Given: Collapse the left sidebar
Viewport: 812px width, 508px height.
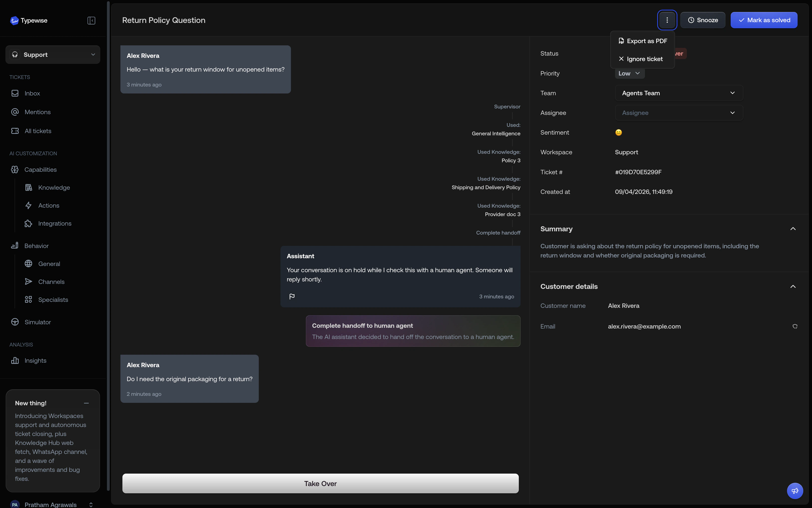Looking at the screenshot, I should (91, 20).
